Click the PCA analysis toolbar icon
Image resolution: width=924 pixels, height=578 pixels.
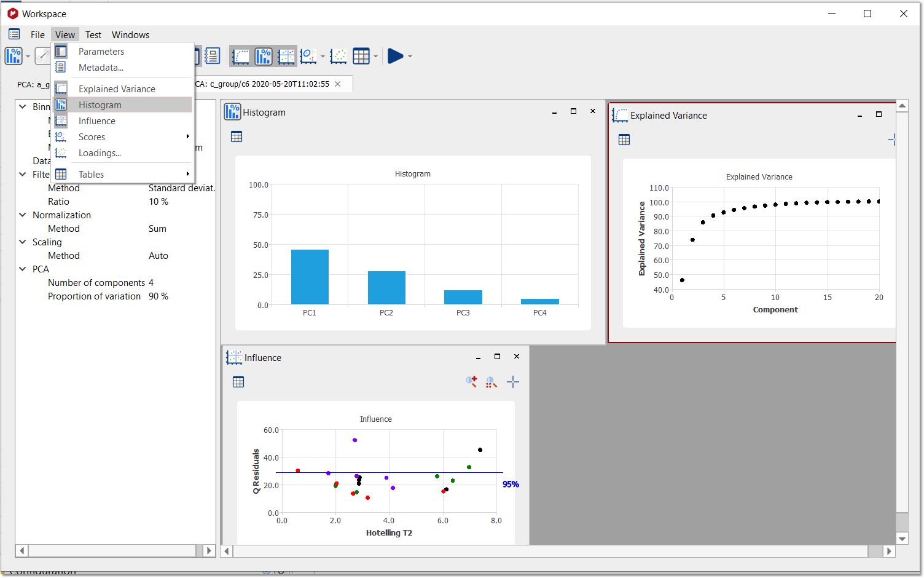[x=14, y=56]
